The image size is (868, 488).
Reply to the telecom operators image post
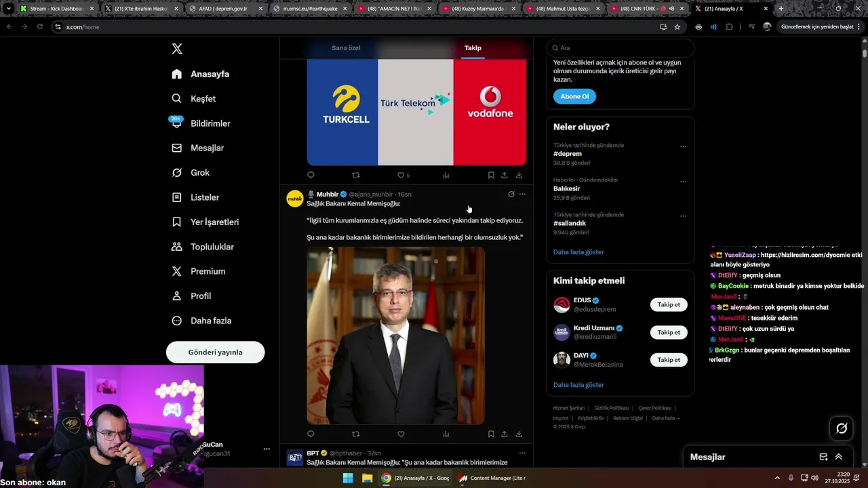311,175
